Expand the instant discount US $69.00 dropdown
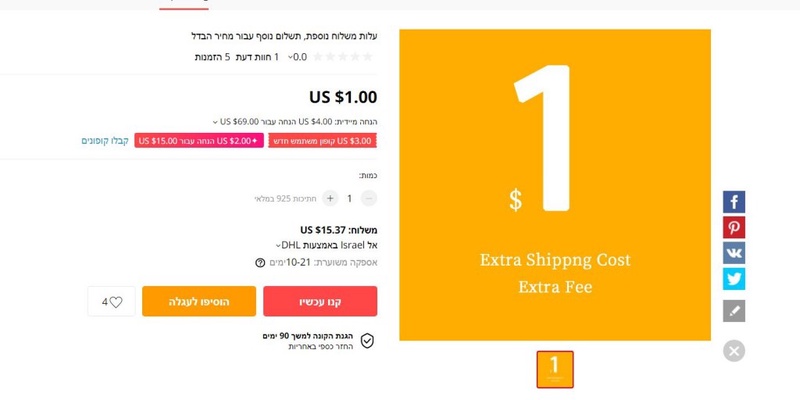The width and height of the screenshot is (800, 400). pyautogui.click(x=215, y=122)
